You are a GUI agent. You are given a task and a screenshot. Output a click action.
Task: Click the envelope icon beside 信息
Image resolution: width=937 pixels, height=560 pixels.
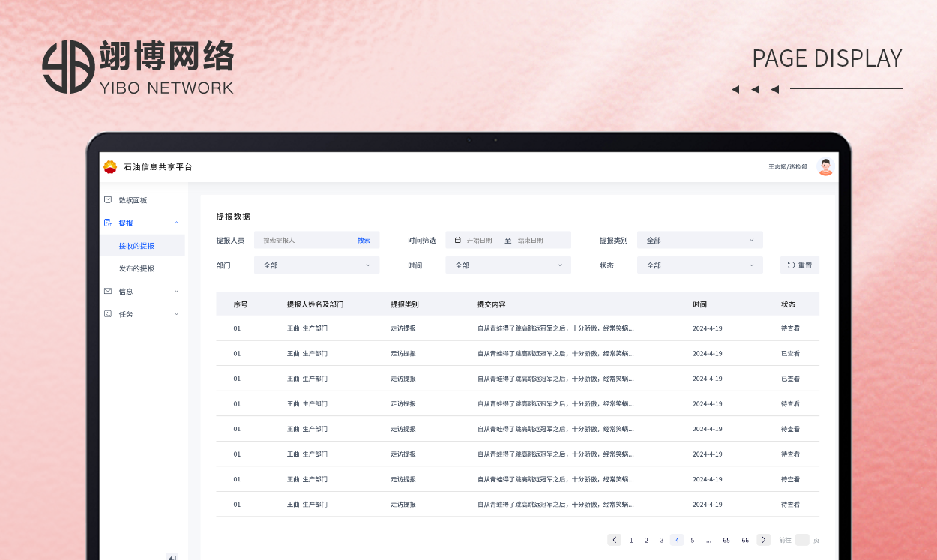point(108,291)
